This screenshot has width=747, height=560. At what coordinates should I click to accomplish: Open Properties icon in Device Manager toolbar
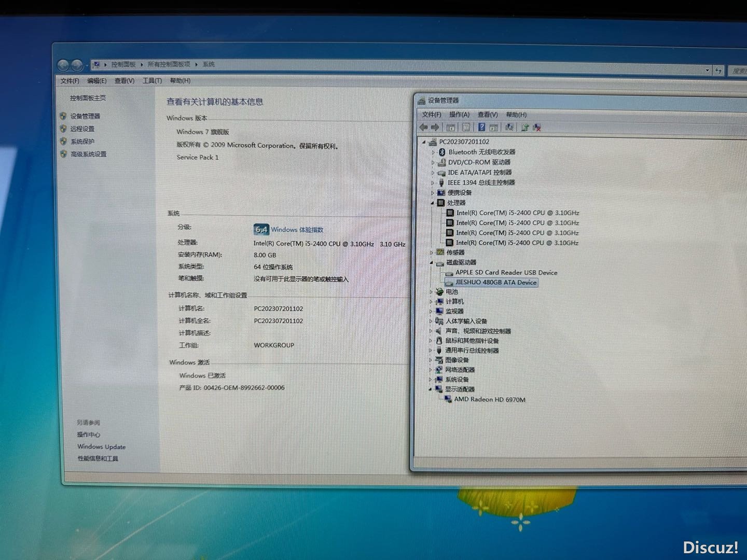tap(466, 127)
